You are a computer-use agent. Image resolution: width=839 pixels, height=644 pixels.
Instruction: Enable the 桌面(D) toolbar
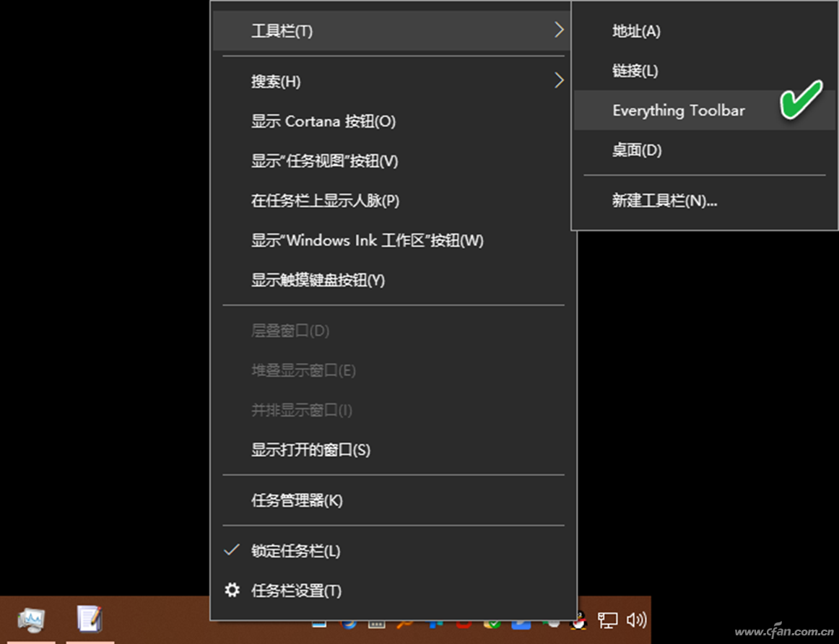tap(704, 149)
